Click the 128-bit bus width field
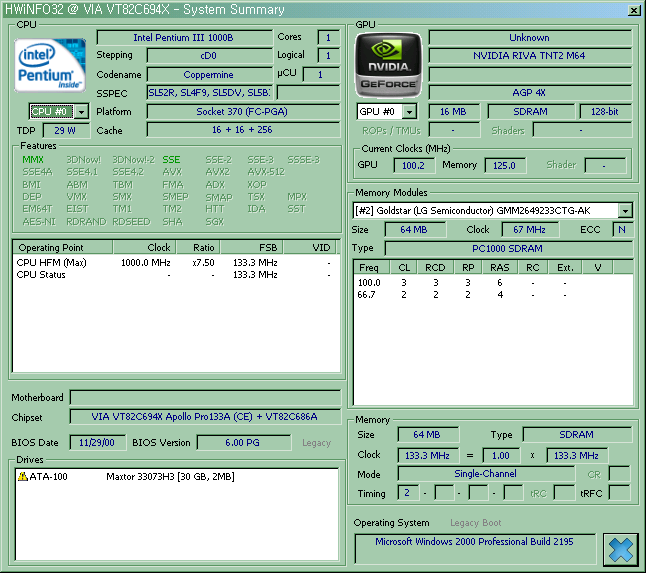 click(605, 112)
